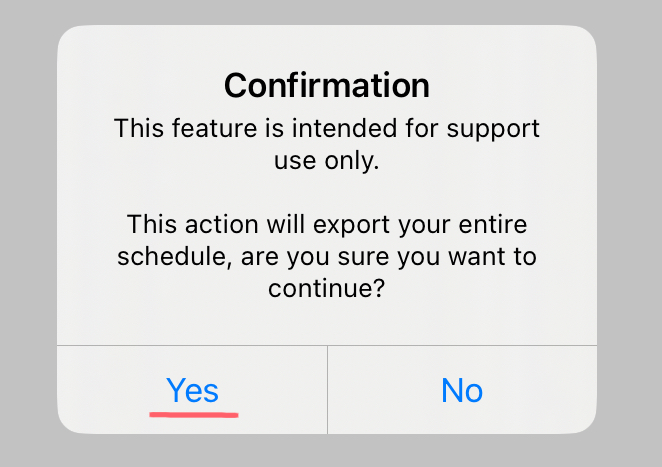Viewport: 662px width, 467px height.
Task: Click the horizontal separator above the buttons
Action: pos(327,346)
